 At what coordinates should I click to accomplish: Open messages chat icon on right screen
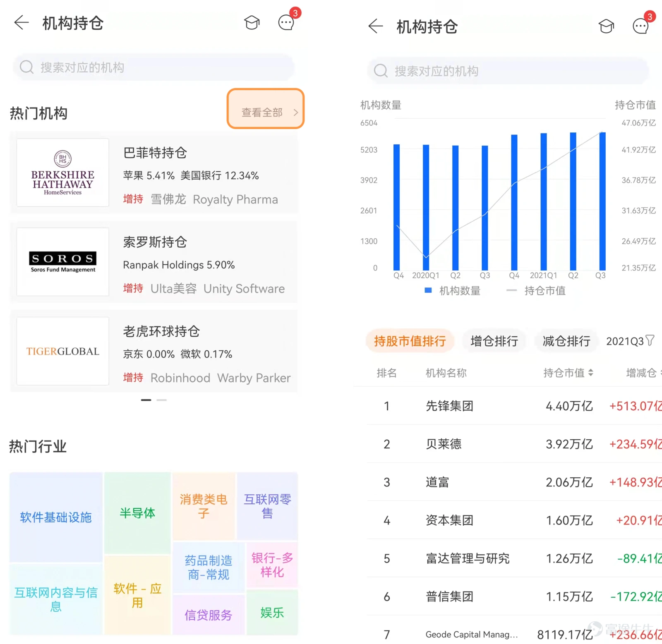pyautogui.click(x=641, y=26)
